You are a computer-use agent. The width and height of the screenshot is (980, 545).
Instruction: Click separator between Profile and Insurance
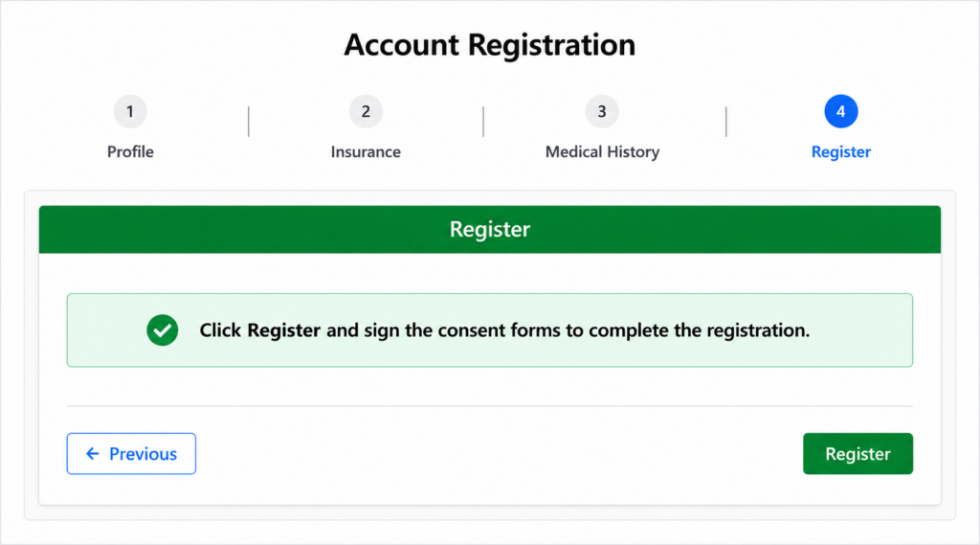point(248,122)
